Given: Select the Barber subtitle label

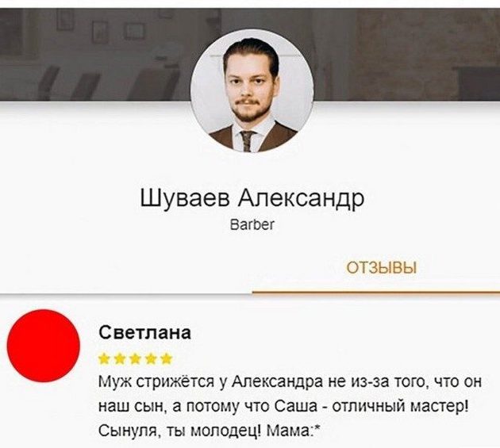Looking at the screenshot, I should point(252,224).
